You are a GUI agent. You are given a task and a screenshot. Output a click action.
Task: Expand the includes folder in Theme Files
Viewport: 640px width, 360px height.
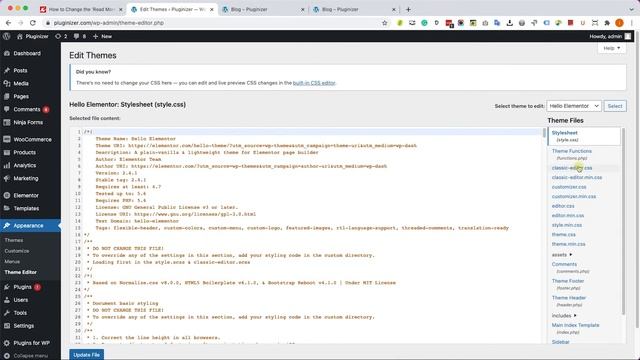pos(564,316)
